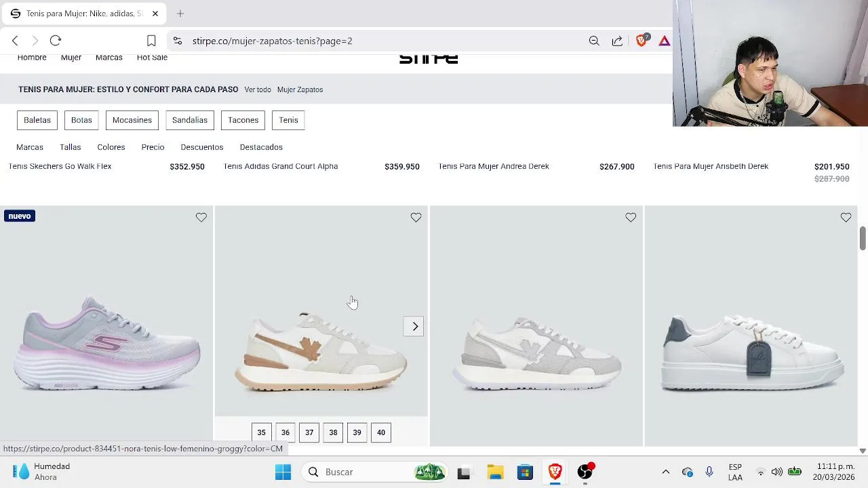Close the Tenis para Mujer tab
Screen dimensions: 868x488
[155, 14]
